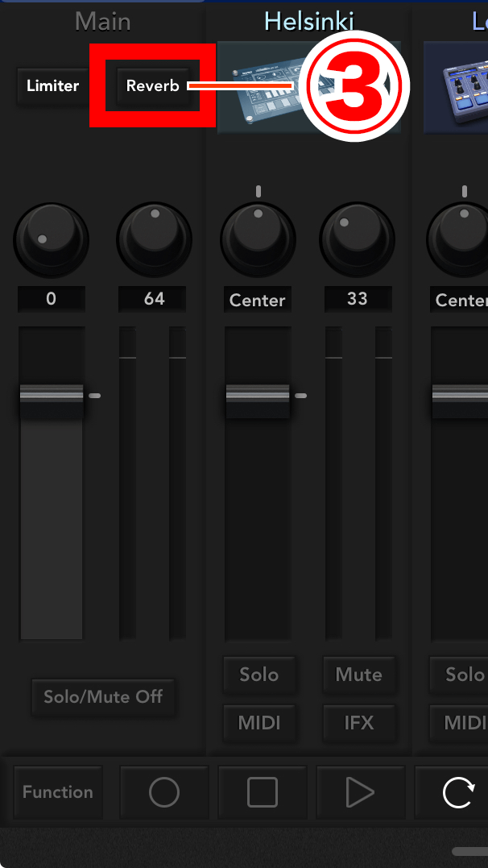
Task: Select the Main channel label
Action: pos(103,22)
